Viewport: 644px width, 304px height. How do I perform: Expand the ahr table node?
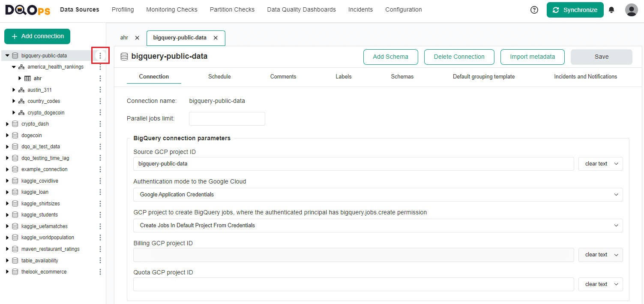click(x=20, y=78)
